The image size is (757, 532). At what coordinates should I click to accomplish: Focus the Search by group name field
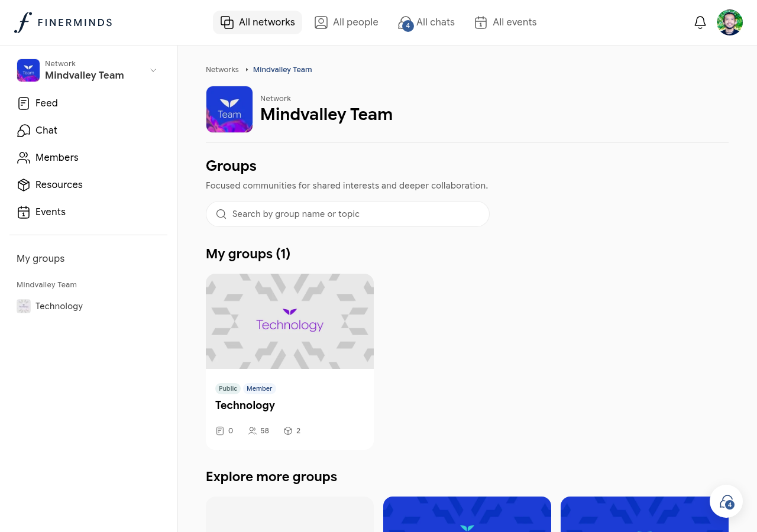click(x=348, y=214)
